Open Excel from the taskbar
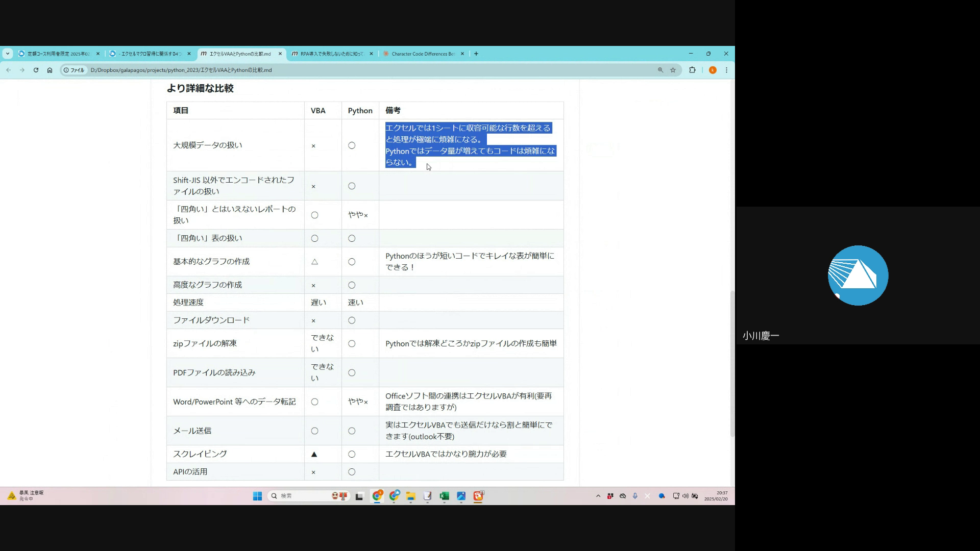 point(444,496)
